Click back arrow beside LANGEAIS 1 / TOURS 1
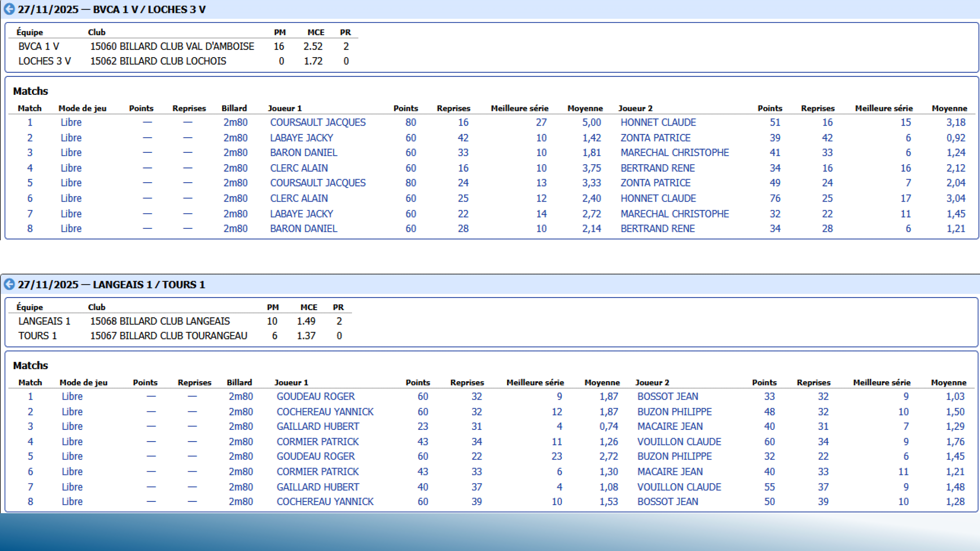980x551 pixels. 9,284
